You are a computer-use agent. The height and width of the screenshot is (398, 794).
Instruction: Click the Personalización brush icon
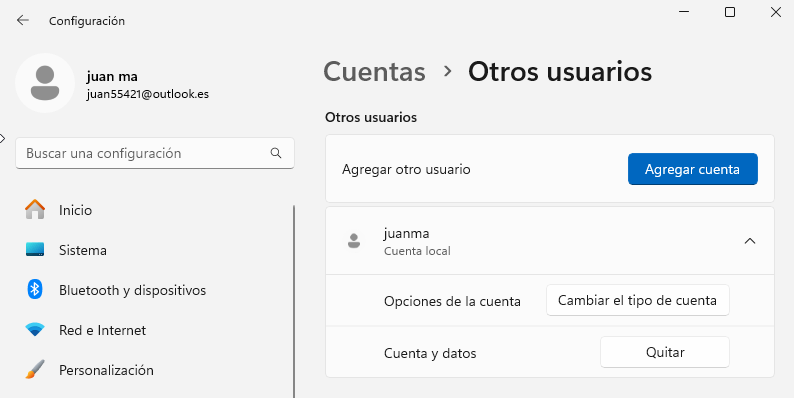[35, 370]
